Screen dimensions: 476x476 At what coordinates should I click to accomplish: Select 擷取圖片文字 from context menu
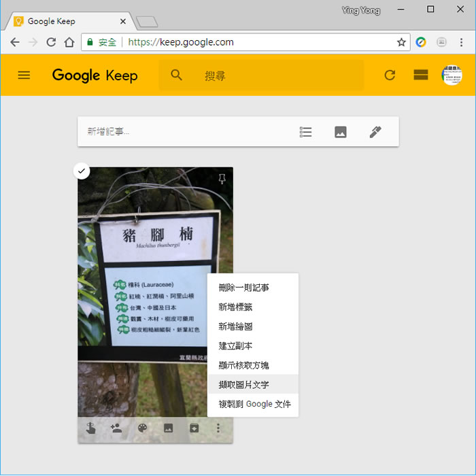(x=243, y=384)
